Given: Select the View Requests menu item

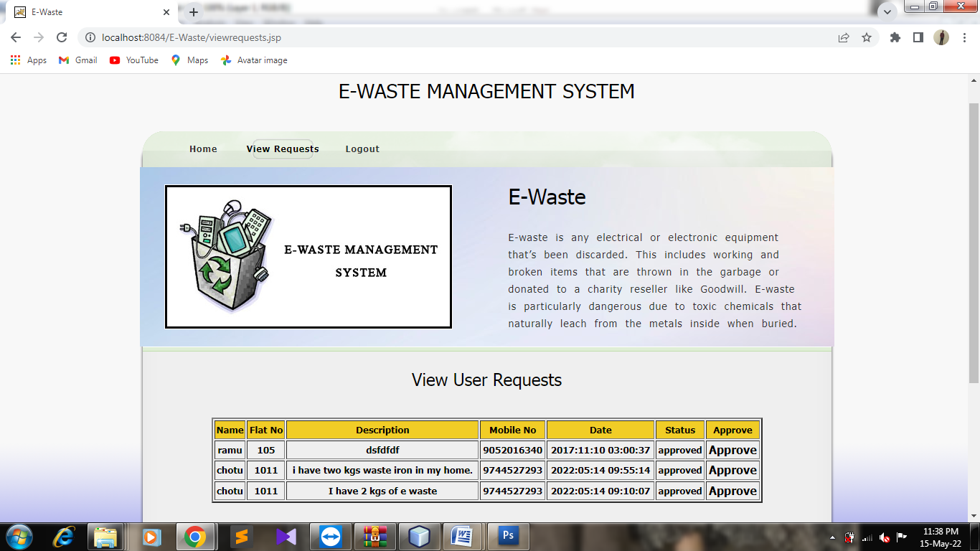Looking at the screenshot, I should pyautogui.click(x=283, y=149).
